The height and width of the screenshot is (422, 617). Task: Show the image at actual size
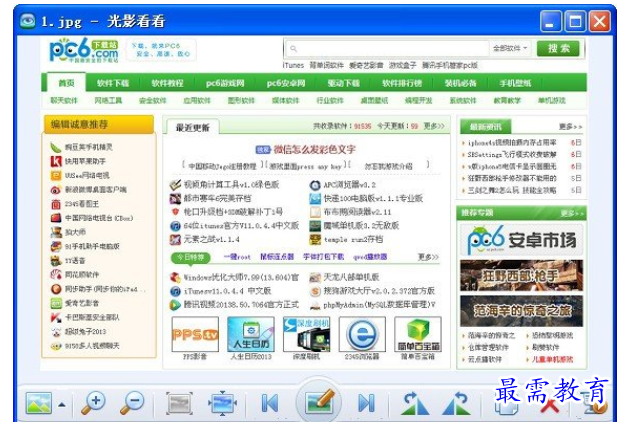[179, 403]
